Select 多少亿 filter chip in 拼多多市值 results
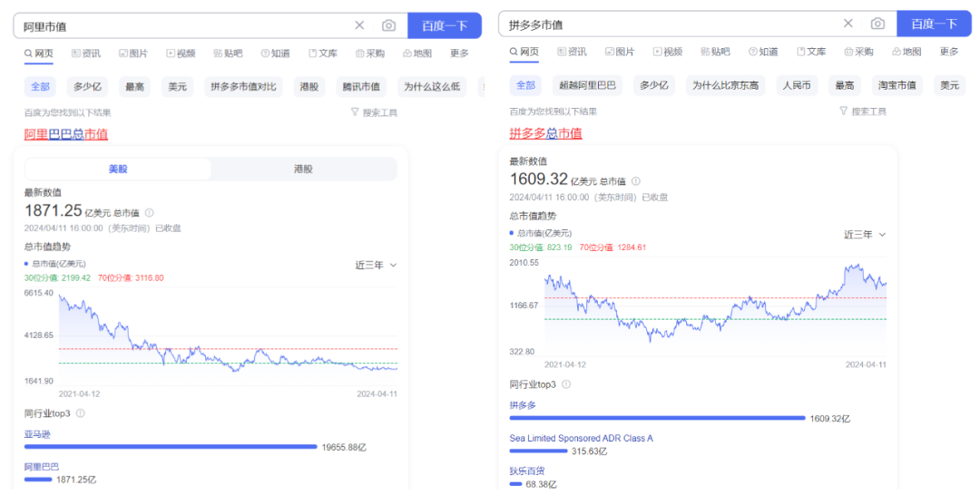980x495 pixels. point(653,85)
